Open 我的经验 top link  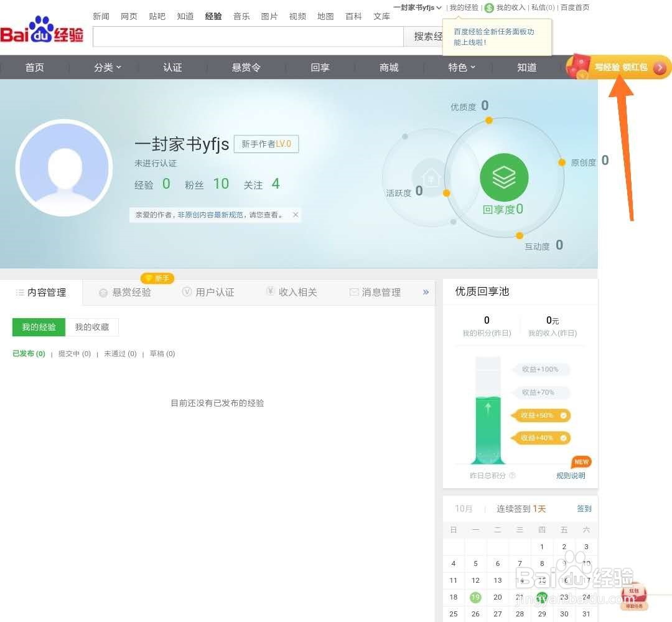pyautogui.click(x=464, y=7)
